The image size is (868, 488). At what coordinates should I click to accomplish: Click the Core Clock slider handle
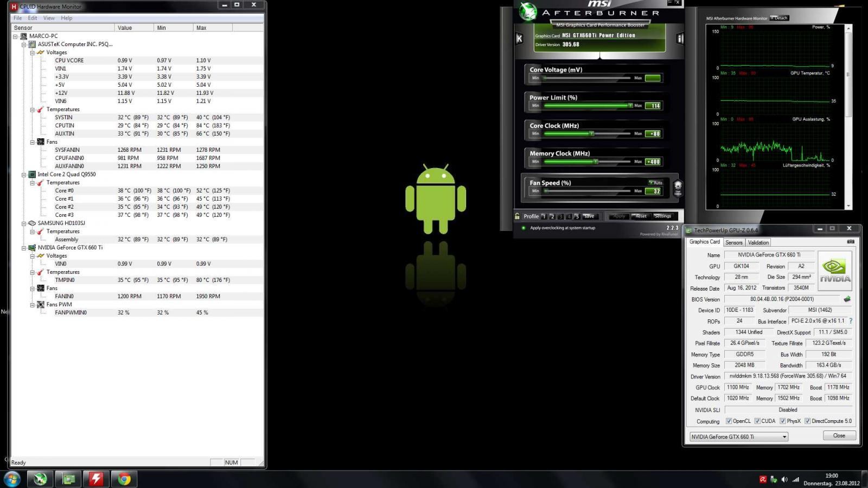coord(592,133)
